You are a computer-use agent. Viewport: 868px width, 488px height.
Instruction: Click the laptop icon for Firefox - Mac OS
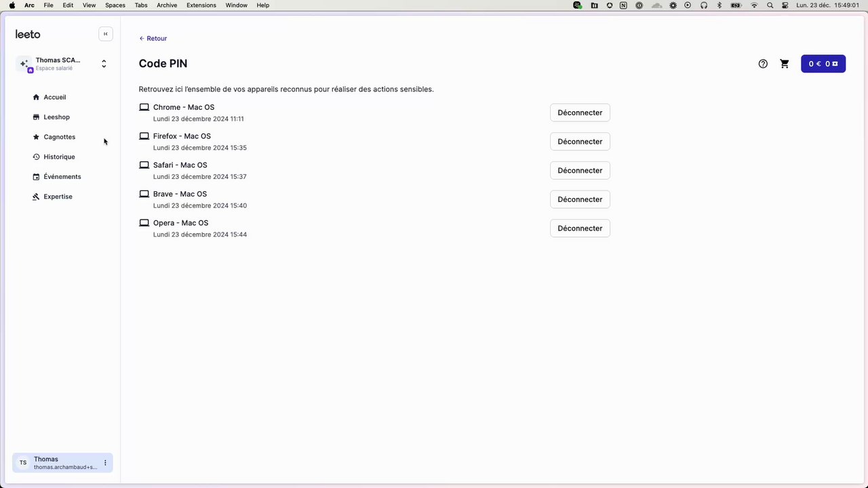(x=144, y=136)
